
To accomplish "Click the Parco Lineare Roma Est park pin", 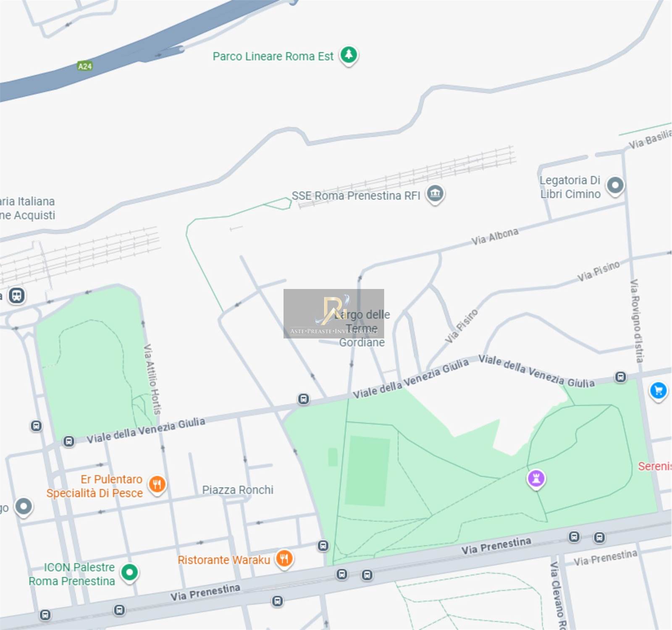I will click(349, 55).
